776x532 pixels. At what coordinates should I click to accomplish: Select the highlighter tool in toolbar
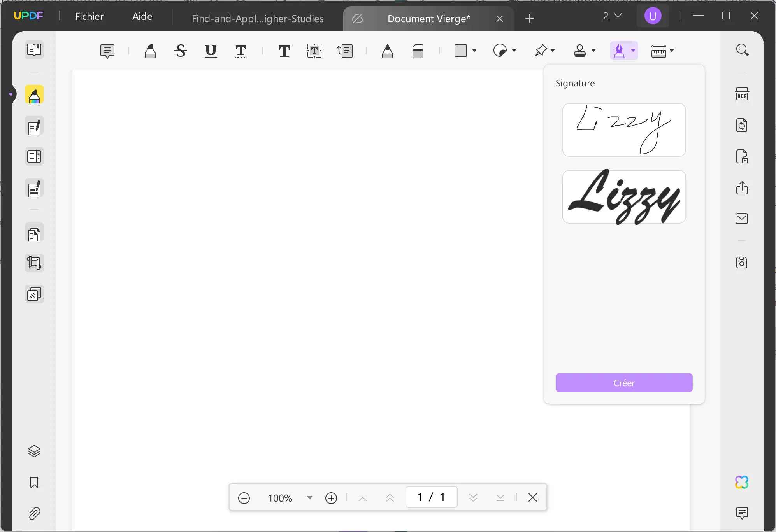pyautogui.click(x=150, y=51)
